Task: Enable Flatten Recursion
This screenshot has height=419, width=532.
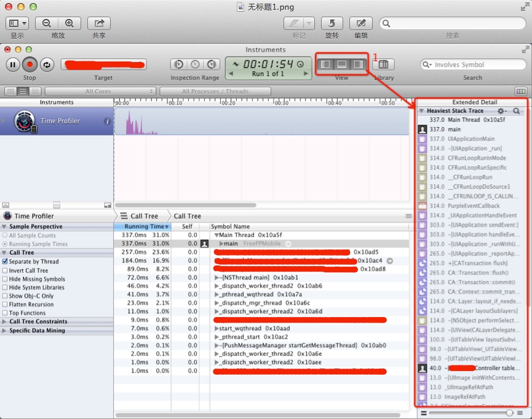Action: (x=5, y=304)
